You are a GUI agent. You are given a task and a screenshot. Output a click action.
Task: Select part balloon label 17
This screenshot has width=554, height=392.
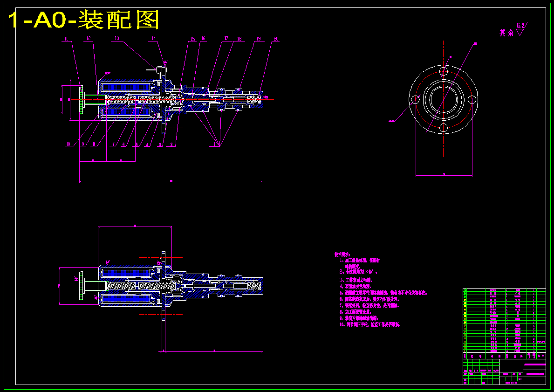point(226,39)
